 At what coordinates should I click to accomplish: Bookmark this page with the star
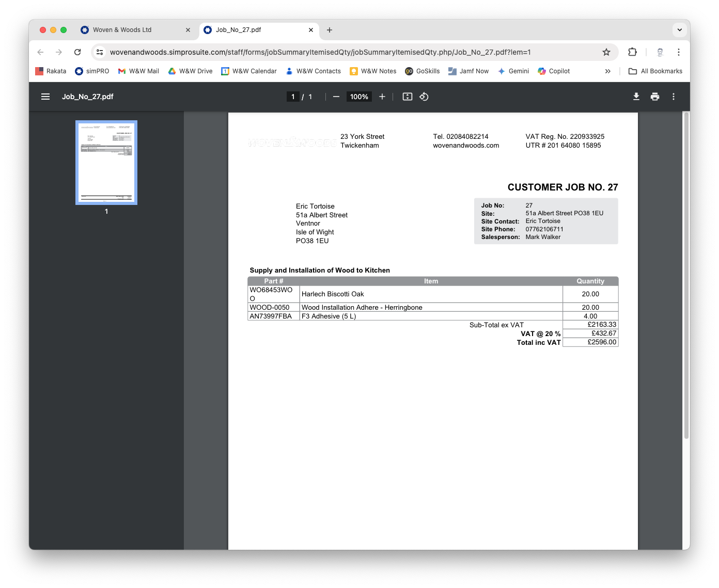(606, 52)
